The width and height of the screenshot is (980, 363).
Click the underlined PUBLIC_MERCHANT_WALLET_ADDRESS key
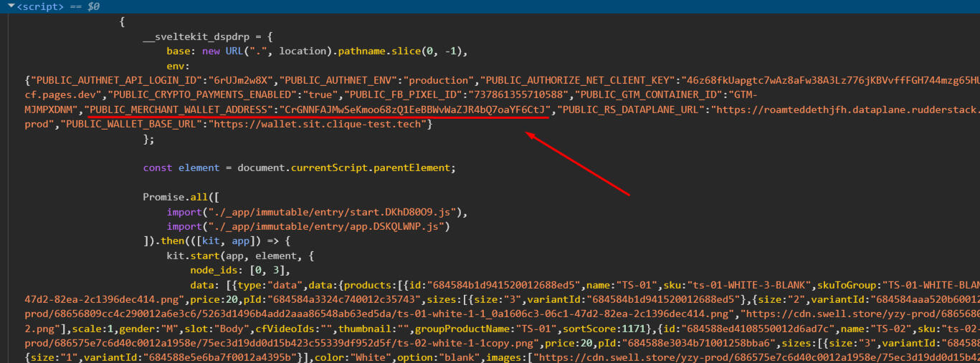pos(179,110)
